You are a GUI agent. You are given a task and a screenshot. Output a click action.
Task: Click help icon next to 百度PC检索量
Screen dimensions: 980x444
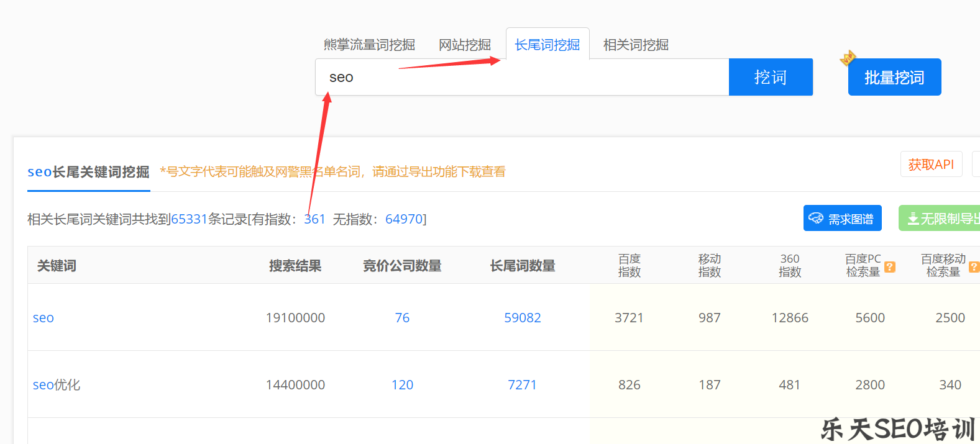pyautogui.click(x=890, y=267)
